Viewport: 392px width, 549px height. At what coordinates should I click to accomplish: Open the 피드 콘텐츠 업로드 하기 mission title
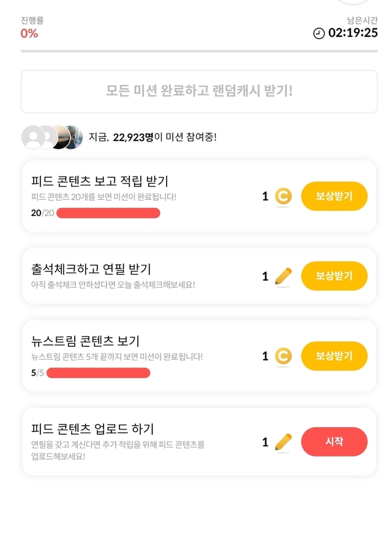click(x=92, y=428)
